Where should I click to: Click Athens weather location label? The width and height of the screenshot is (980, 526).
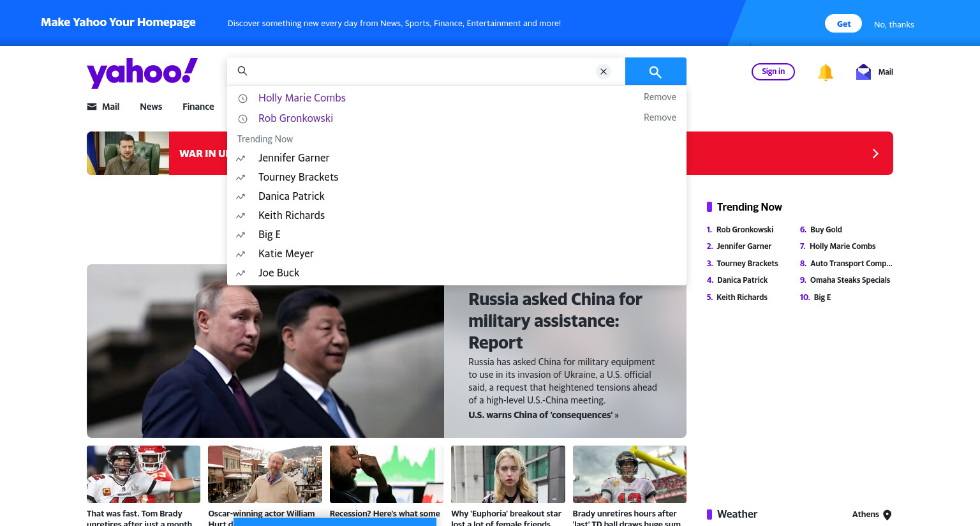[x=865, y=515]
